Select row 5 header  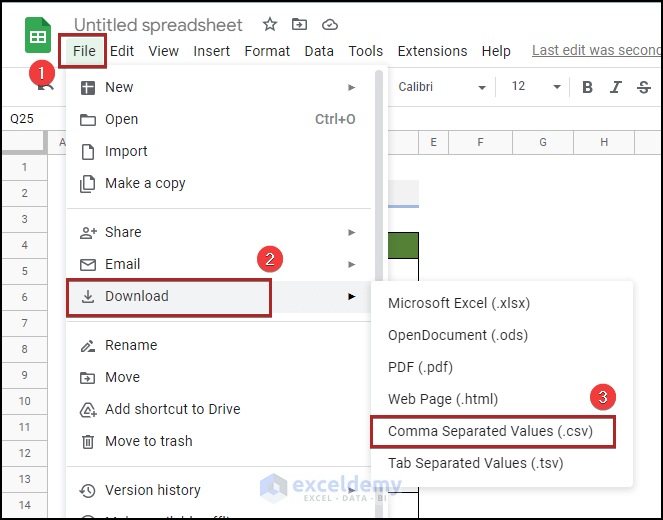click(x=25, y=271)
